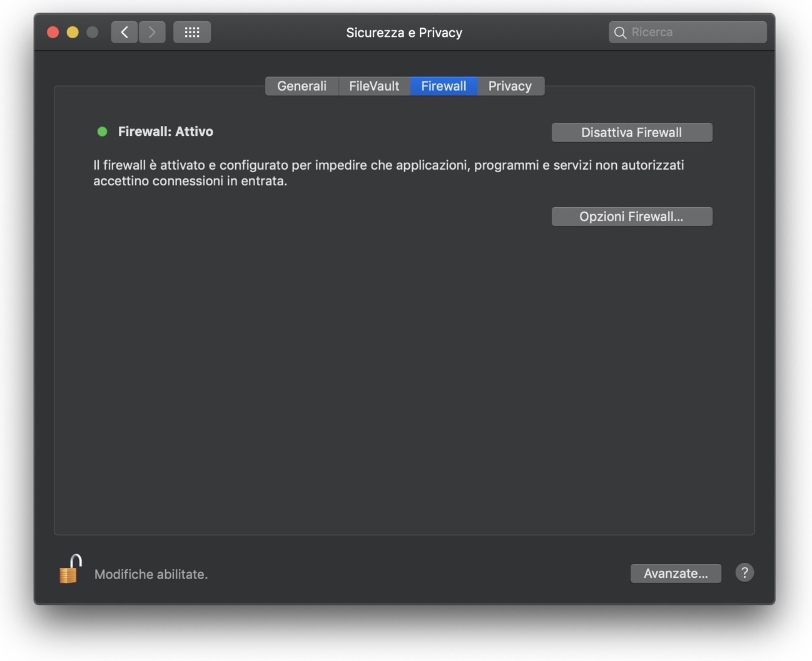Open help via the question mark icon
Image resolution: width=812 pixels, height=661 pixels.
pyautogui.click(x=744, y=572)
